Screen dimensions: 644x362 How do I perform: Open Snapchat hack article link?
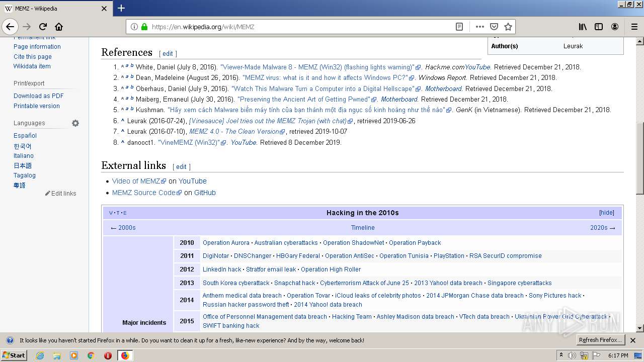point(294,283)
